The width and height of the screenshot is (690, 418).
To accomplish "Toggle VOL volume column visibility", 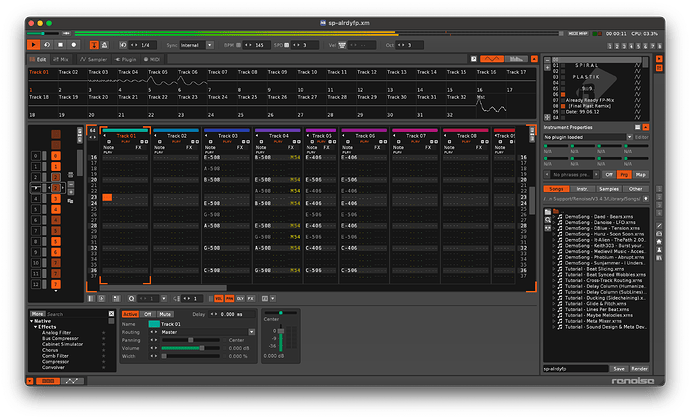I will [x=219, y=299].
